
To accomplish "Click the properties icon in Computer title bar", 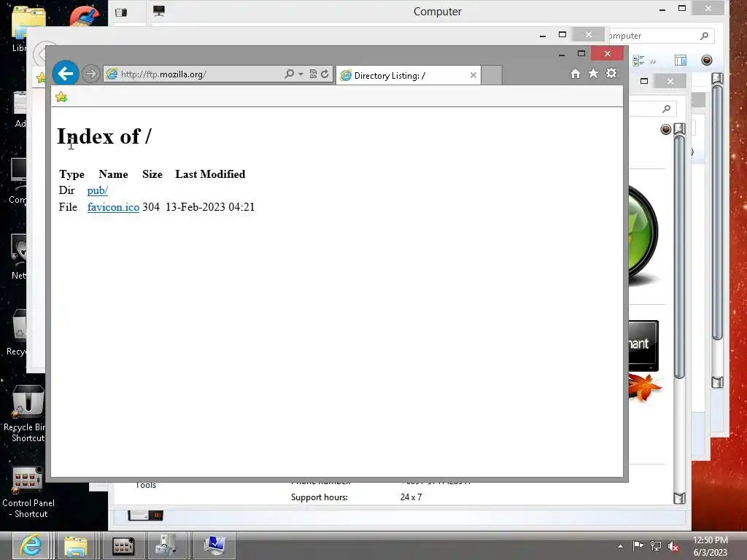I will [121, 12].
